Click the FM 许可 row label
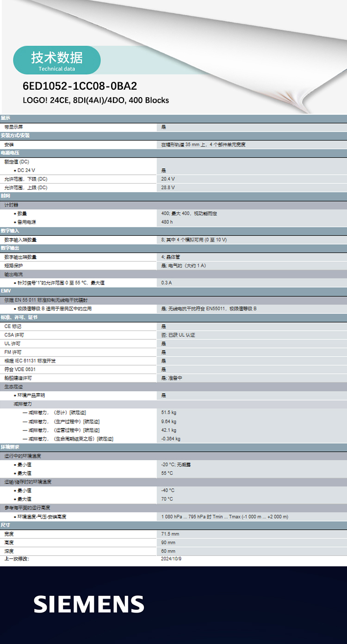The image size is (347, 644). pos(12,352)
